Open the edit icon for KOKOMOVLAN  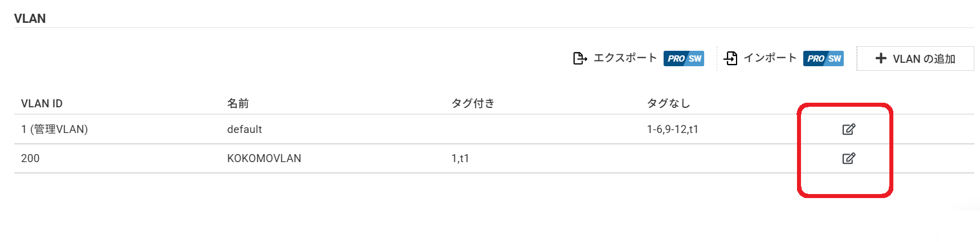848,158
